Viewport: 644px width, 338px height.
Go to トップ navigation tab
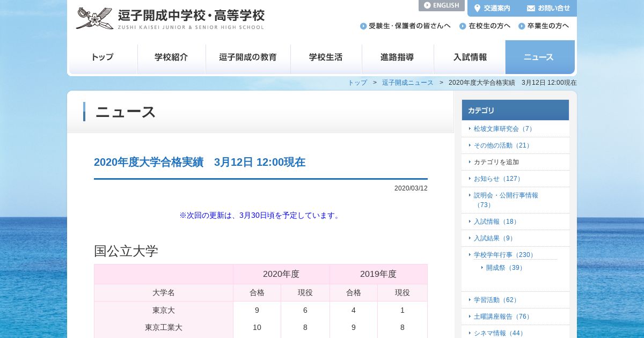(x=103, y=57)
